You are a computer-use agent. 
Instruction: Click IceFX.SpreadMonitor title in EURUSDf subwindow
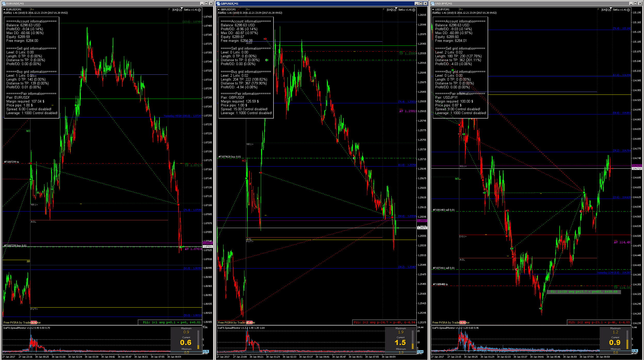[x=27, y=328]
